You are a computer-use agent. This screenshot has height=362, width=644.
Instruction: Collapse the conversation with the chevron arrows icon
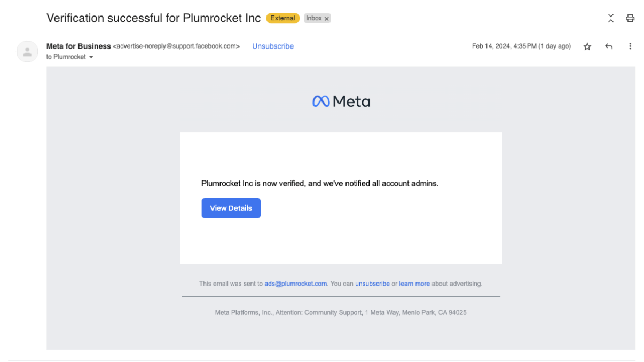point(611,18)
